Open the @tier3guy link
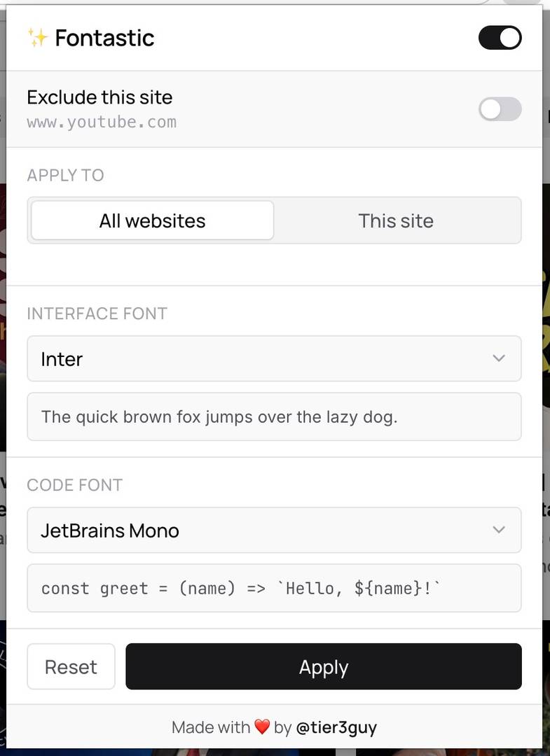Screen dimensions: 550x756 [336, 727]
